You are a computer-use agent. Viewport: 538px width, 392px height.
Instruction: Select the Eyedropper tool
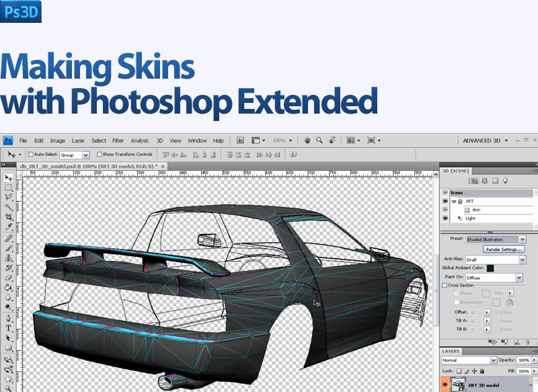click(9, 227)
